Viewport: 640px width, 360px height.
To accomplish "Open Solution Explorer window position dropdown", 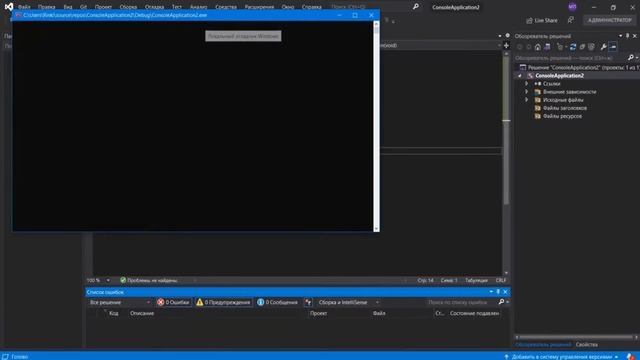I will [620, 36].
